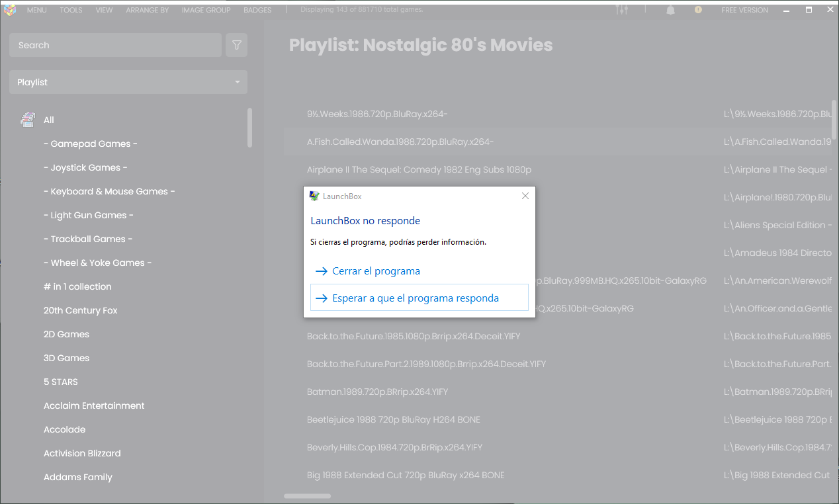
Task: Select - Trackball Games - playlist
Action: [x=88, y=239]
